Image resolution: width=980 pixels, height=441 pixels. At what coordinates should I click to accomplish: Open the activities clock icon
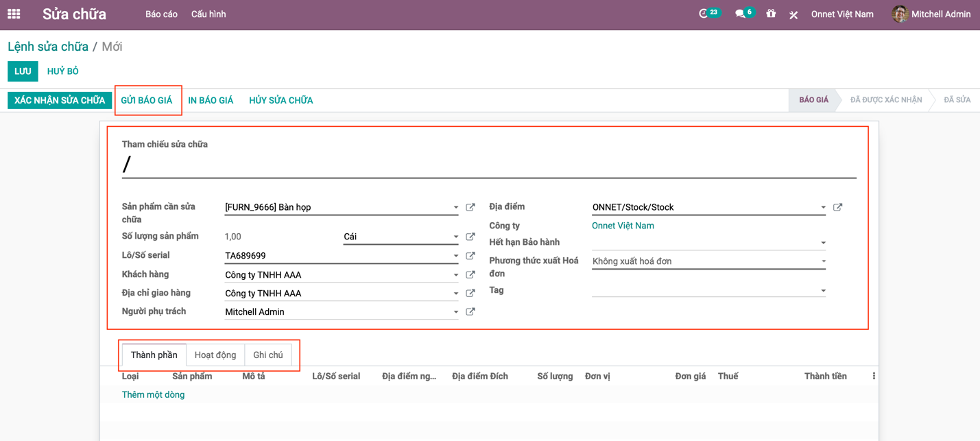704,14
